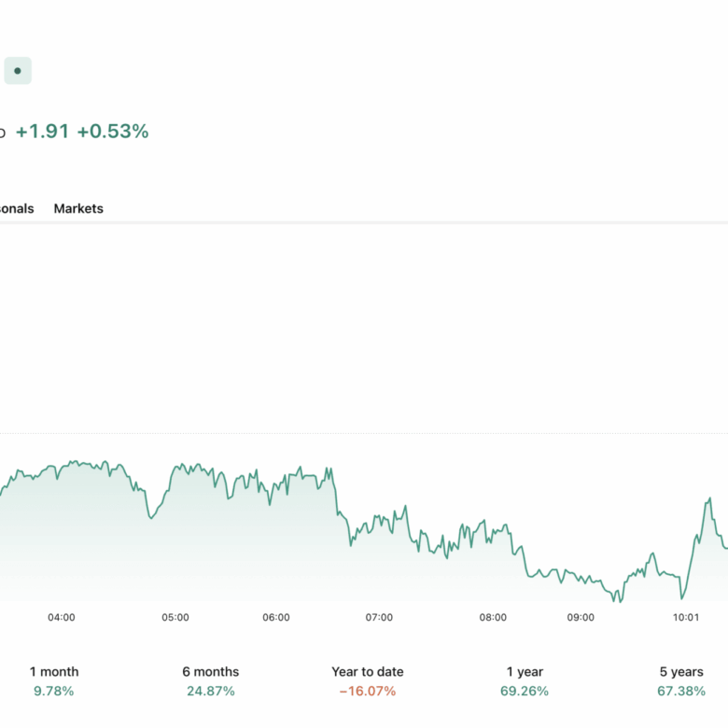Click the 09:00 time axis label
The image size is (728, 728).
(581, 617)
